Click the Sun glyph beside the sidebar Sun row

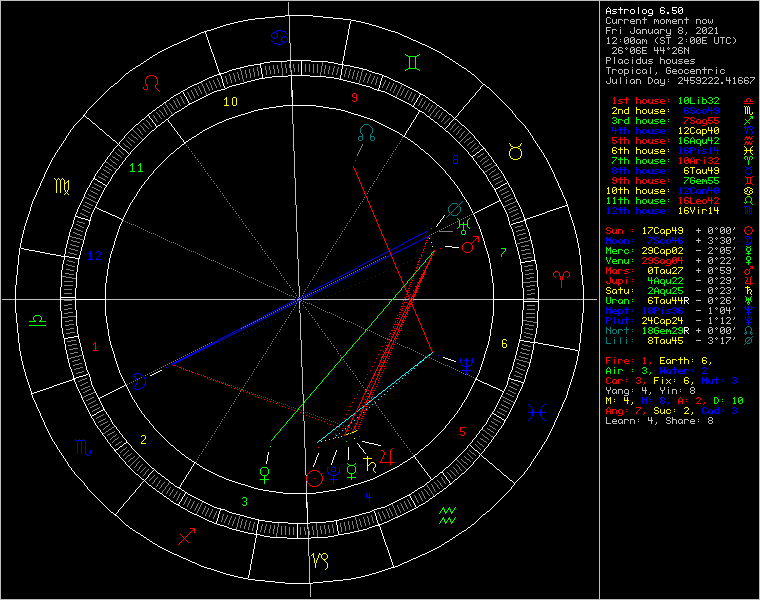pos(748,231)
